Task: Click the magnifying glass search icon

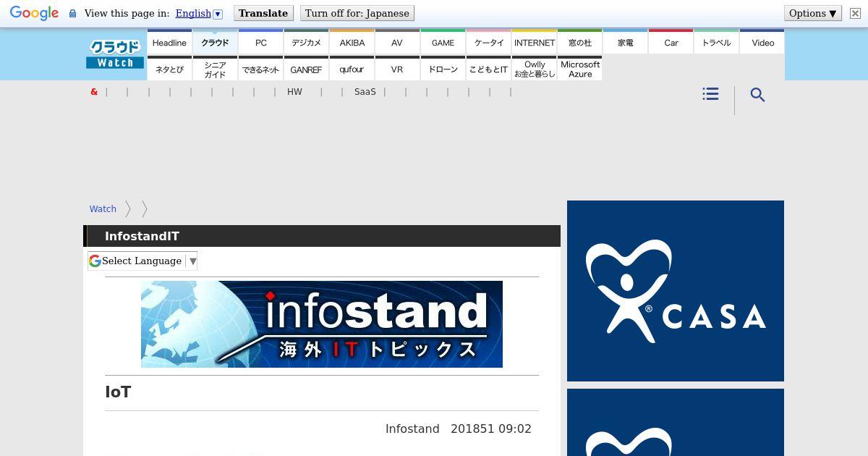Action: coord(757,95)
